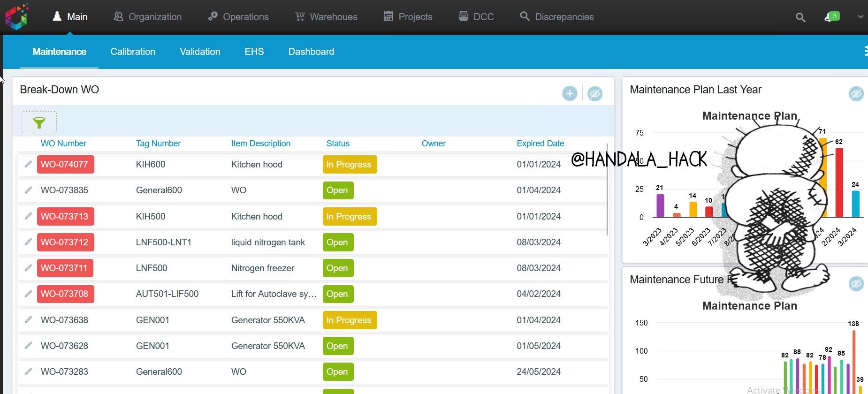Open the Organization menu
This screenshot has width=868, height=394.
tap(147, 17)
